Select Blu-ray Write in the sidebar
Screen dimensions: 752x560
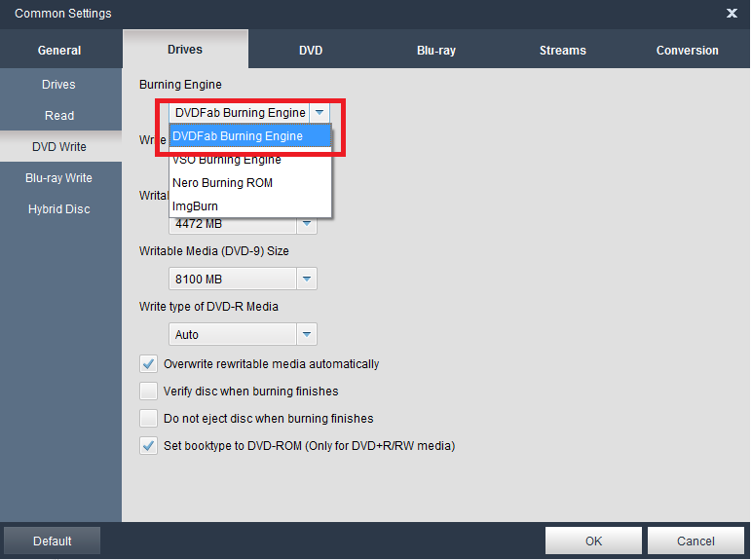[x=59, y=178]
